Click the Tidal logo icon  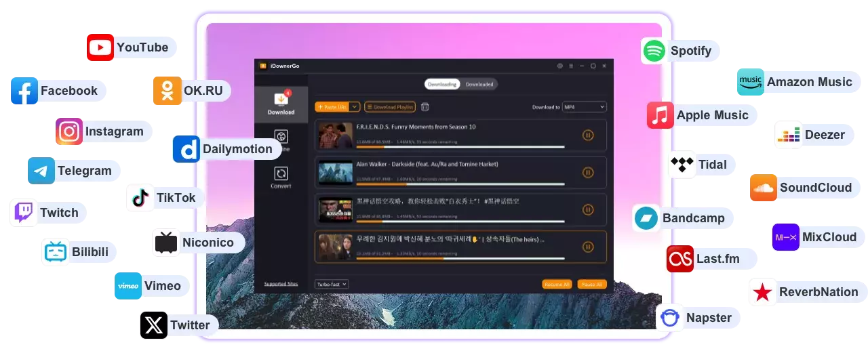click(x=682, y=165)
